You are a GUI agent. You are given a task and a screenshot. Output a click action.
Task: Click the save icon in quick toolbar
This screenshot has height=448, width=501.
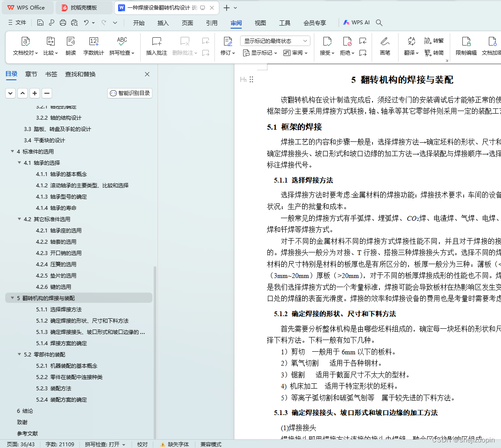pos(40,23)
